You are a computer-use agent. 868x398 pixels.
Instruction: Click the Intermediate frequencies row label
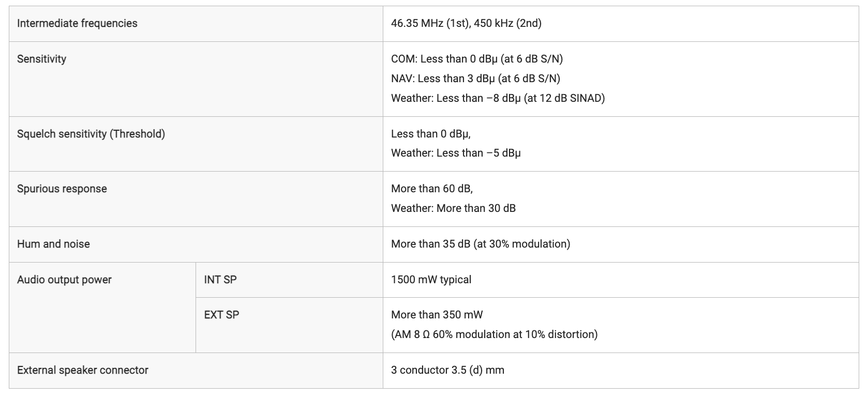coord(77,23)
